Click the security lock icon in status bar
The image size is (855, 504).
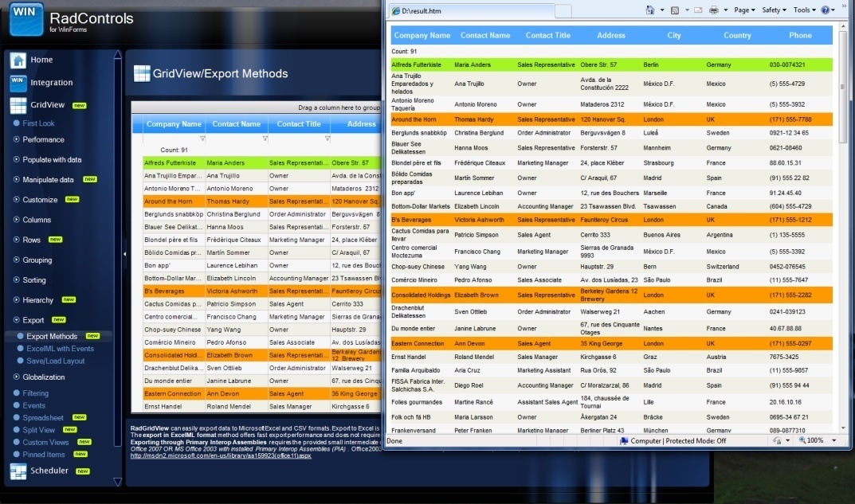point(777,440)
